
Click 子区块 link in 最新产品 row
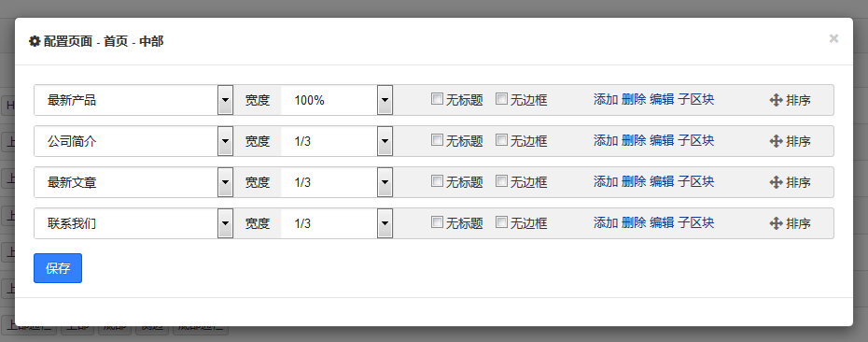(x=696, y=100)
